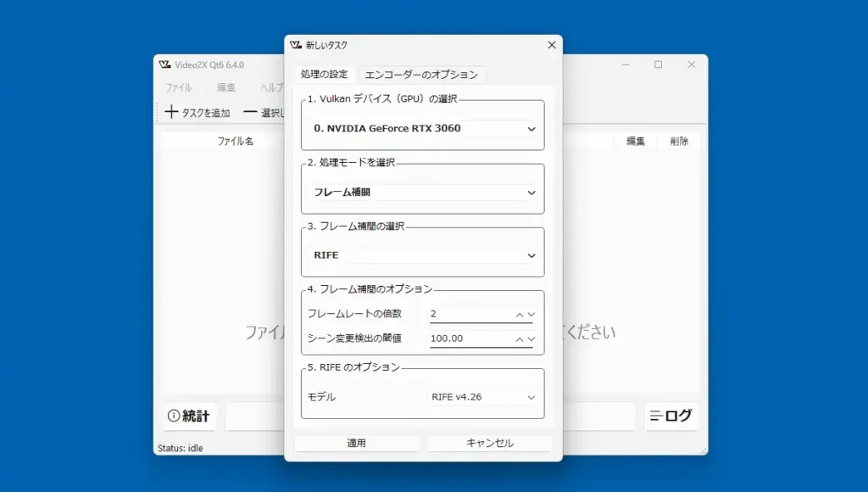
Task: Click the 適用 button
Action: [x=357, y=443]
